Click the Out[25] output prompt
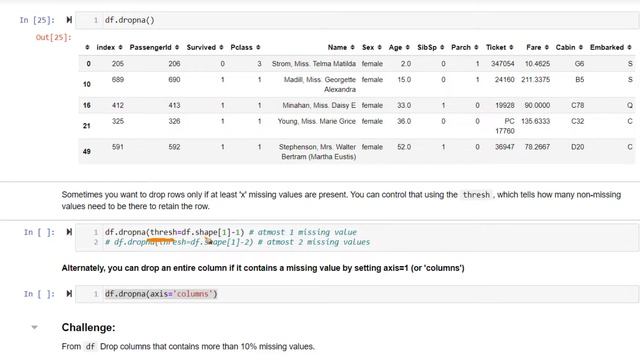This screenshot has width=640, height=360. click(x=53, y=37)
